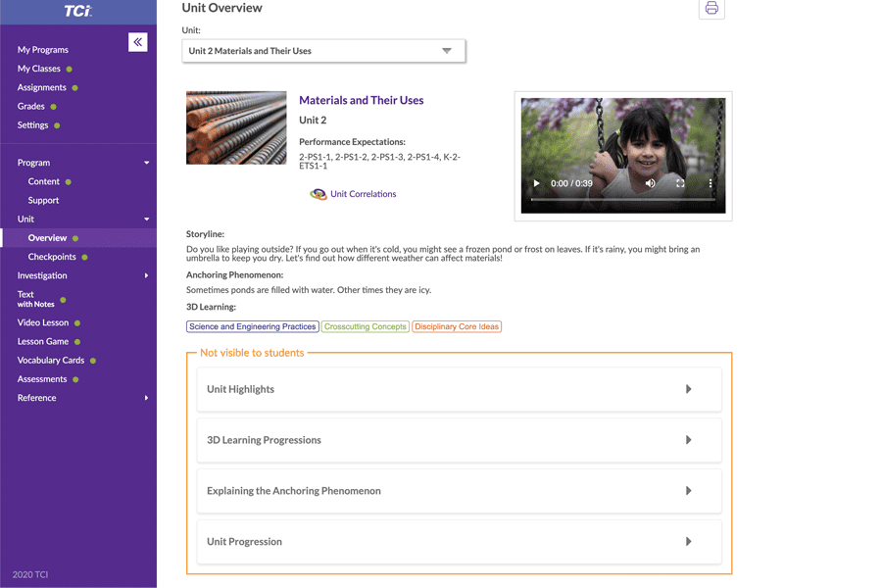Open the Materials and Their Uses link
The height and width of the screenshot is (588, 882).
361,100
